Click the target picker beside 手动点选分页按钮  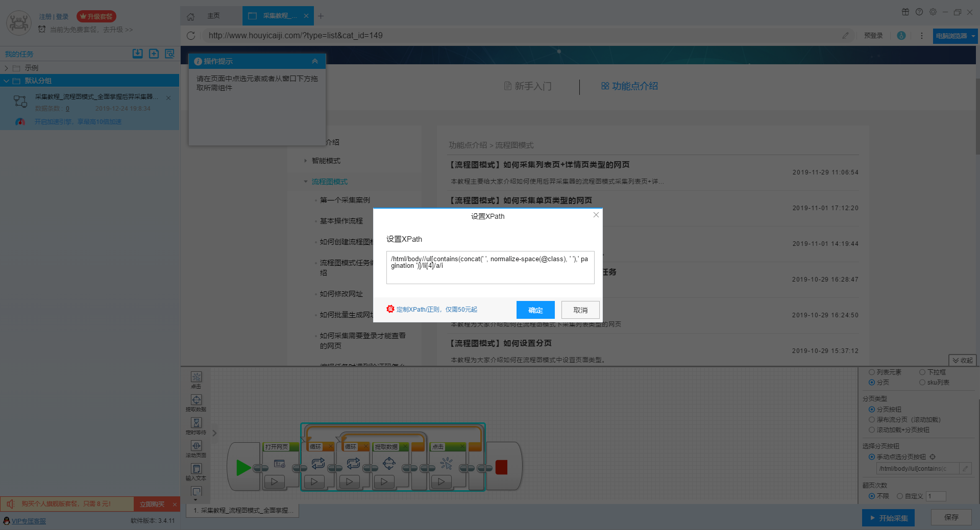point(933,457)
